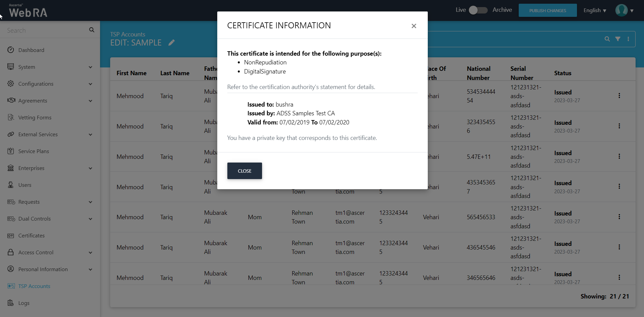Toggle the Live/Archive switch
The width and height of the screenshot is (644, 317).
pyautogui.click(x=478, y=10)
